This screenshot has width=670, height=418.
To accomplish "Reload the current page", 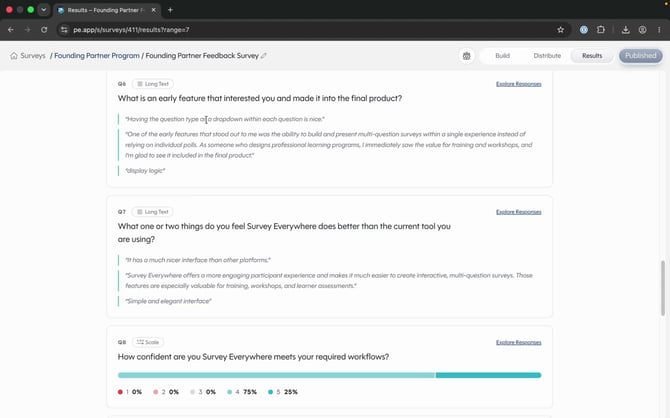I will (44, 29).
